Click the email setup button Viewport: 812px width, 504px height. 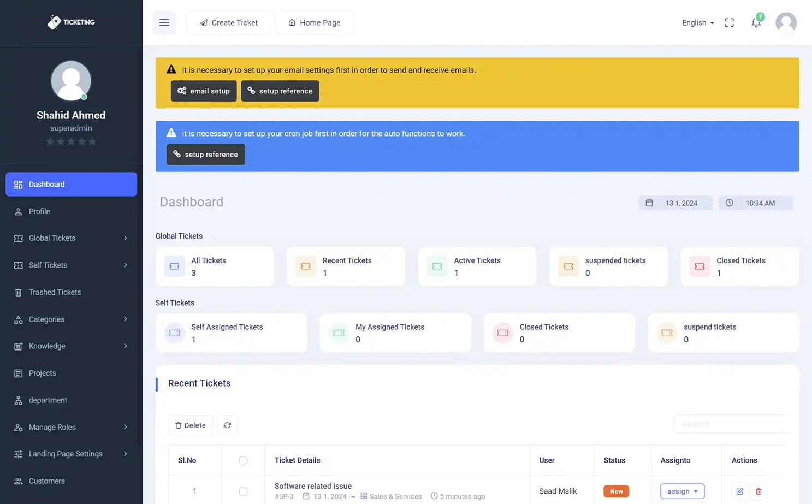click(203, 91)
